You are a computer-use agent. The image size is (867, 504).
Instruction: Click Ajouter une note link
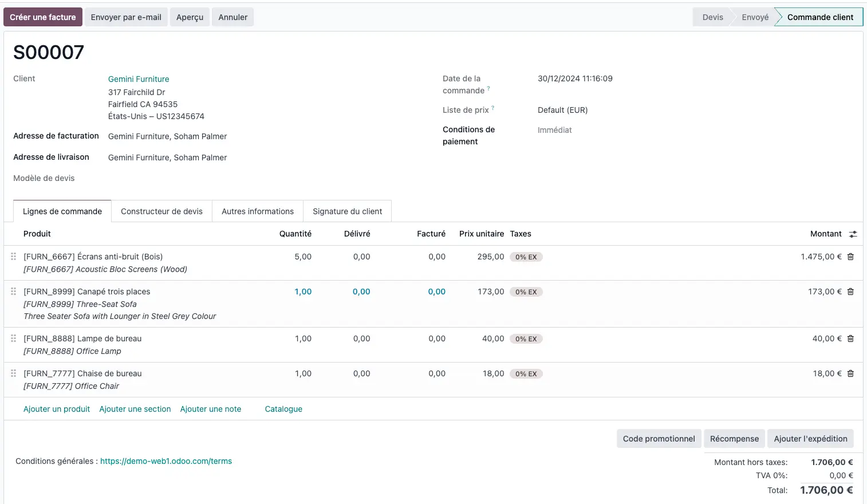(x=211, y=409)
